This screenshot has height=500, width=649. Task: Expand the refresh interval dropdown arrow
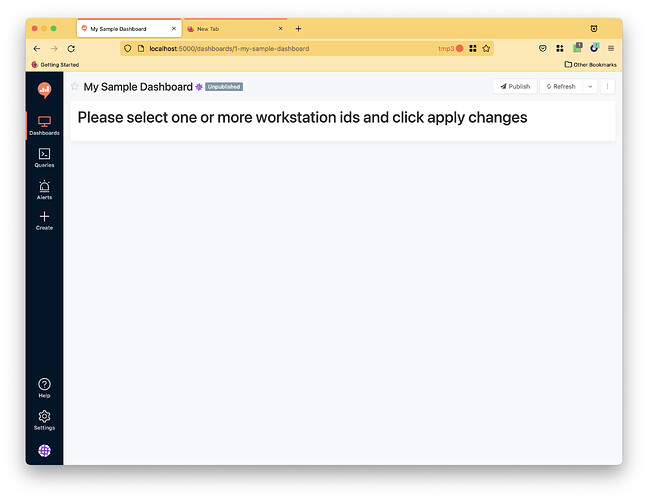(590, 87)
